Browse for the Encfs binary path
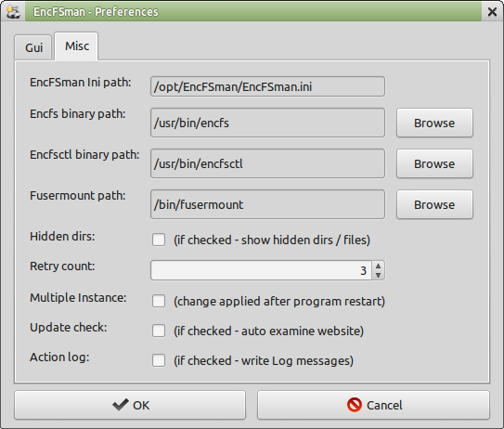The height and width of the screenshot is (429, 504). pos(434,123)
